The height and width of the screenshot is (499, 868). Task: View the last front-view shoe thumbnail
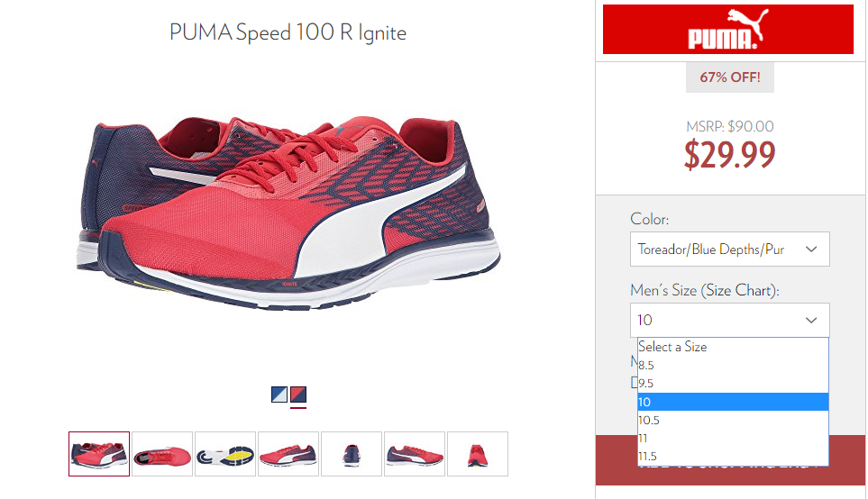coord(478,454)
